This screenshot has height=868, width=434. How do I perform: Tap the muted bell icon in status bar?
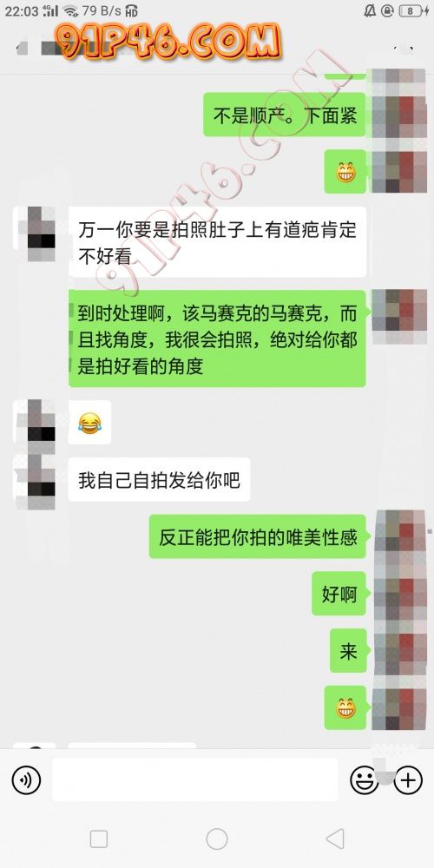(369, 10)
